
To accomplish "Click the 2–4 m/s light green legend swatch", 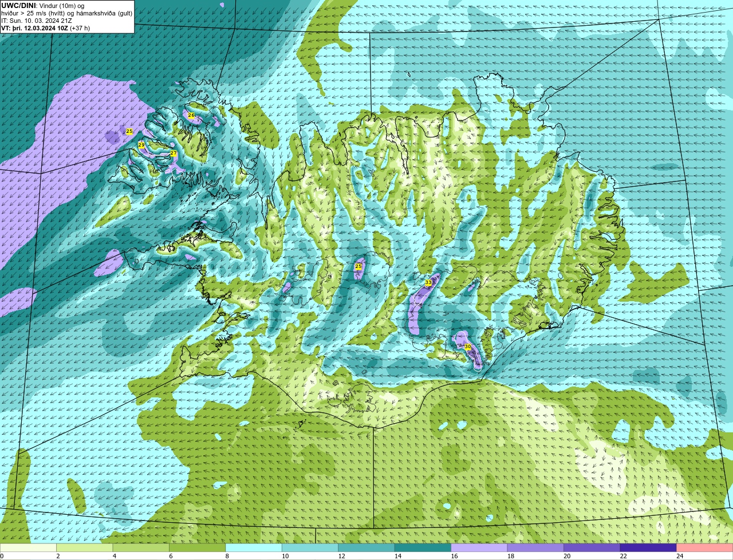I will (x=85, y=547).
